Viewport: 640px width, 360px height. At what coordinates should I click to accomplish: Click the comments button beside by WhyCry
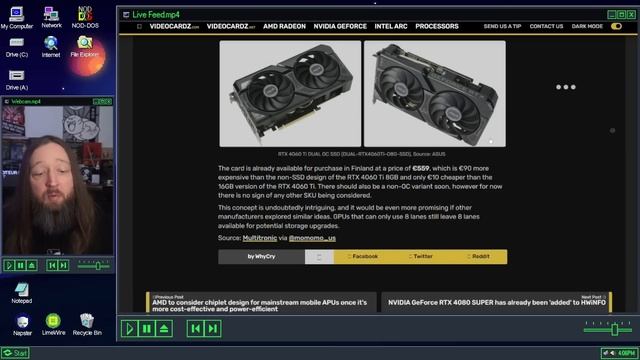[319, 257]
